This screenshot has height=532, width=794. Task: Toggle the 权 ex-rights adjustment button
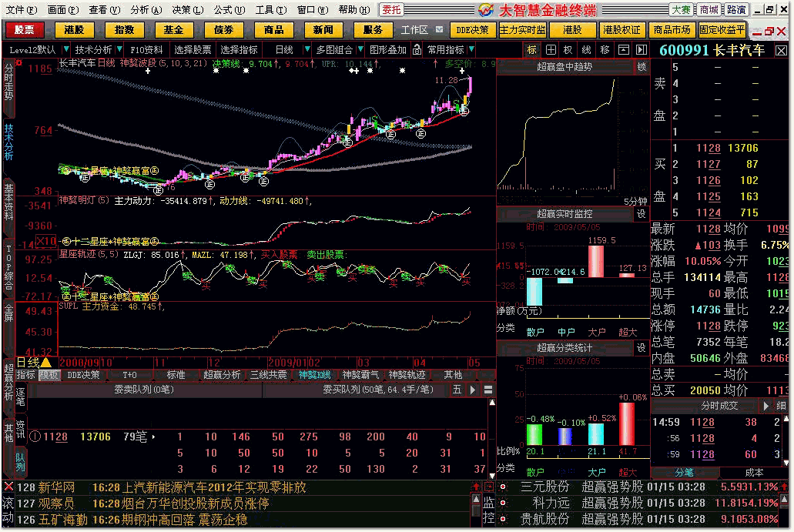tap(568, 49)
